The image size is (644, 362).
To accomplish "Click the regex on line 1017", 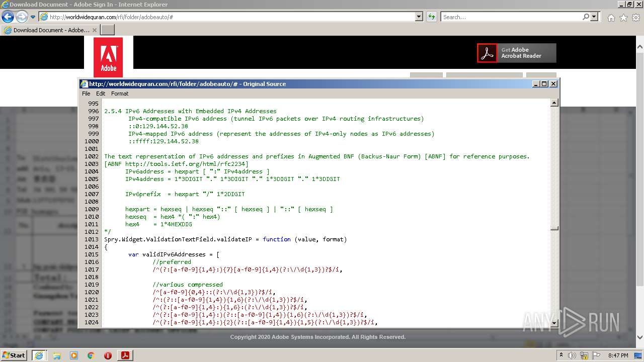I will pos(247,269).
